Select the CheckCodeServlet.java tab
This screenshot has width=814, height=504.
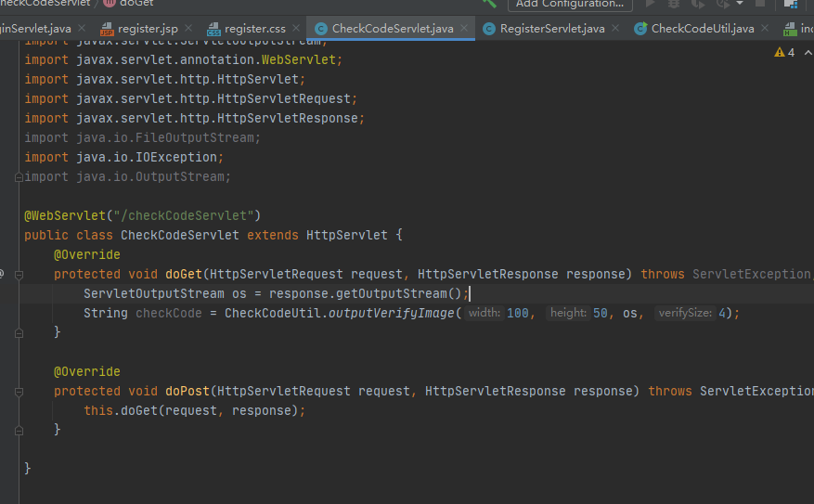[x=393, y=29]
